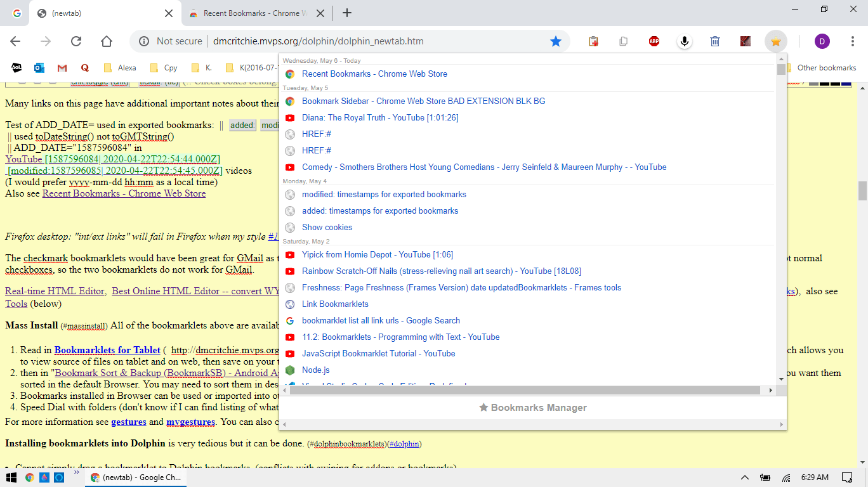The image size is (868, 487).
Task: Open the AOL bookmark icon
Action: pyautogui.click(x=16, y=67)
